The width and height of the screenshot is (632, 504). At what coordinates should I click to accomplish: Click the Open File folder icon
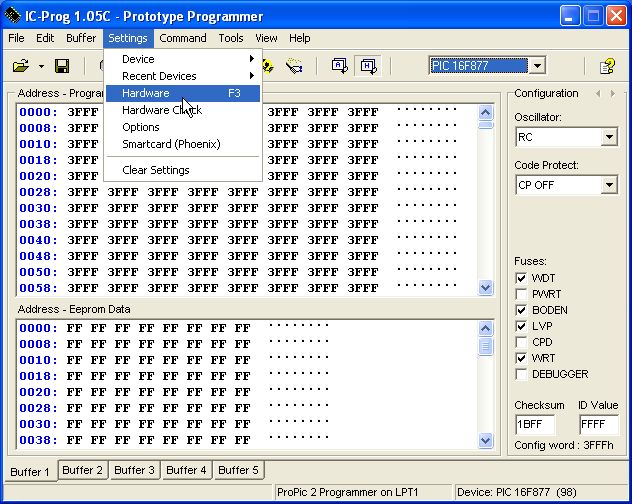click(x=20, y=66)
